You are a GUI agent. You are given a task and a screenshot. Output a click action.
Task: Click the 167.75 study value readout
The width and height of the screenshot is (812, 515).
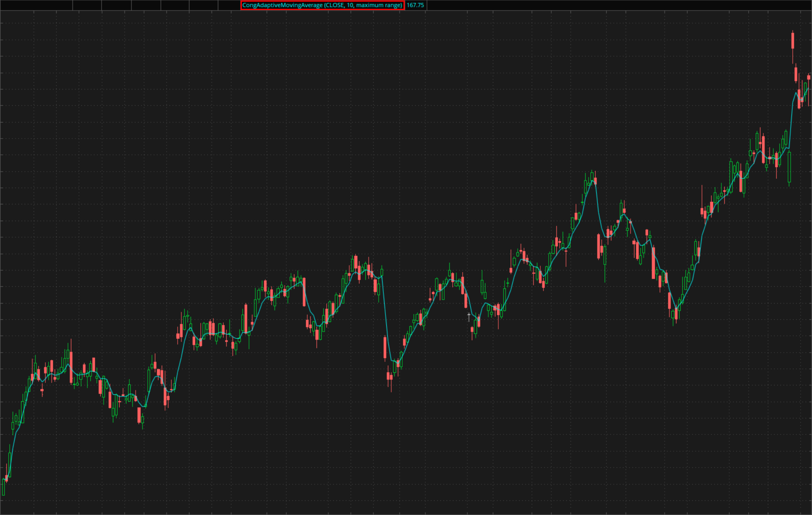pyautogui.click(x=415, y=5)
